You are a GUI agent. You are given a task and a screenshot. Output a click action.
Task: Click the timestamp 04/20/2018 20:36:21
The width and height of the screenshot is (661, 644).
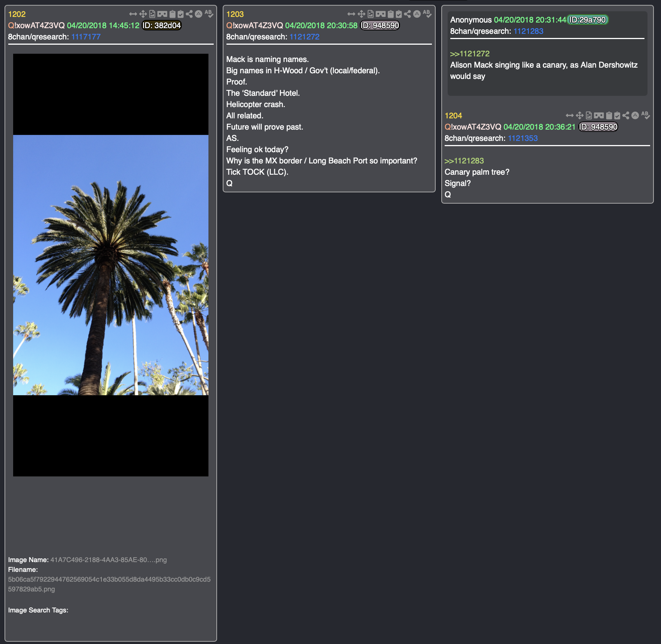coord(539,127)
